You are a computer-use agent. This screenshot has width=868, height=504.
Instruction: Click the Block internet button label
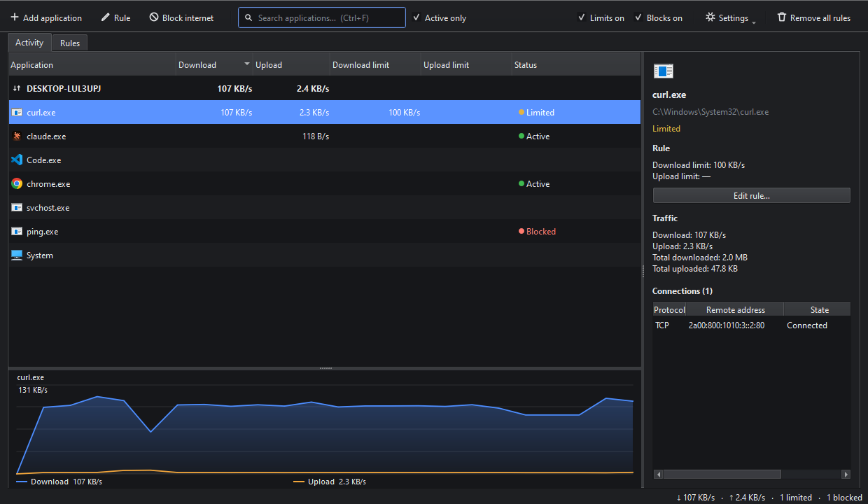188,18
